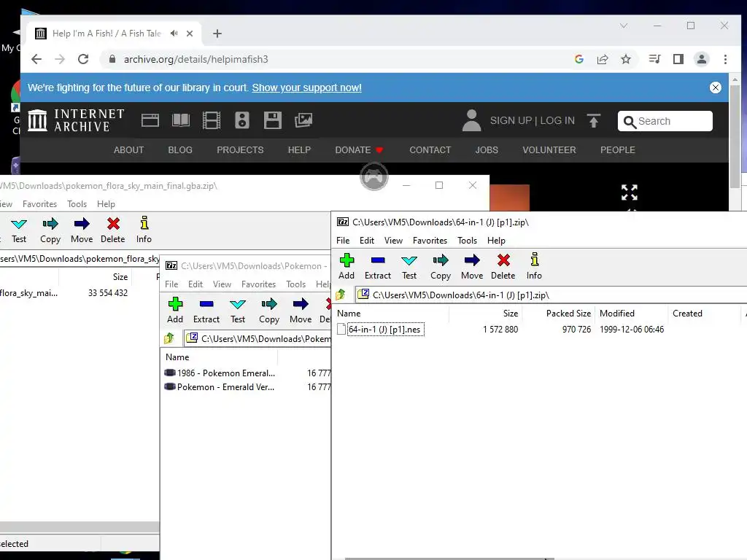Sort by Modified column header
The image size is (747, 560).
[631, 314]
